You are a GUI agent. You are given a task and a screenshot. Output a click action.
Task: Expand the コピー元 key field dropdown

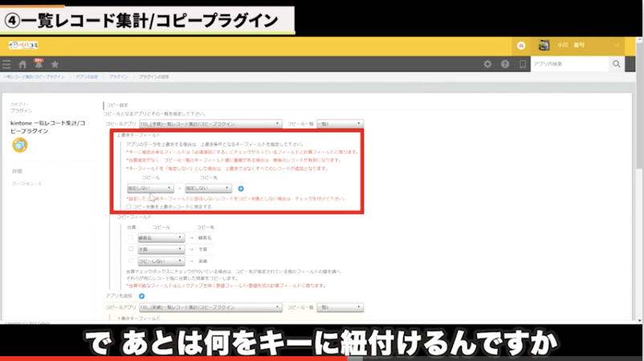coord(145,189)
